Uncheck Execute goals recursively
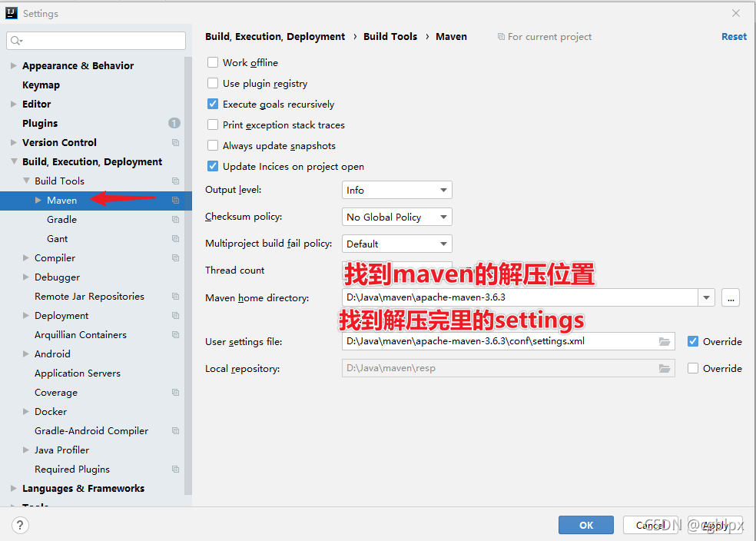The height and width of the screenshot is (541, 756). coord(213,105)
